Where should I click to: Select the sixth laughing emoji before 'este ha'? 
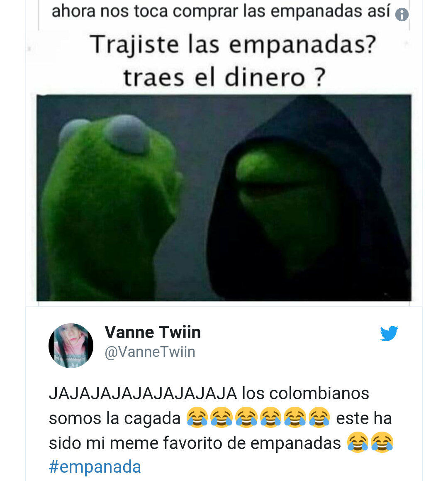click(x=319, y=418)
